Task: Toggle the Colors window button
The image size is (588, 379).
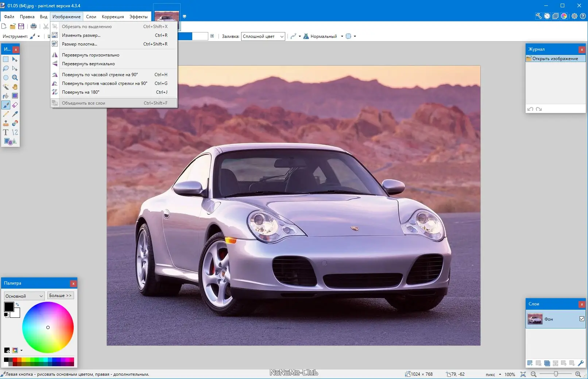Action: point(564,16)
